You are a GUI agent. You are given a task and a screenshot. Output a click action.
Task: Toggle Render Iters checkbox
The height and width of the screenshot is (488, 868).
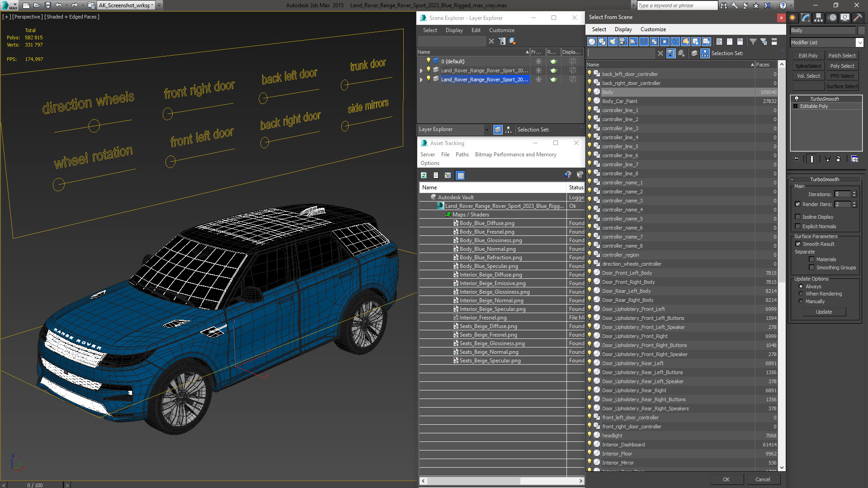[798, 204]
